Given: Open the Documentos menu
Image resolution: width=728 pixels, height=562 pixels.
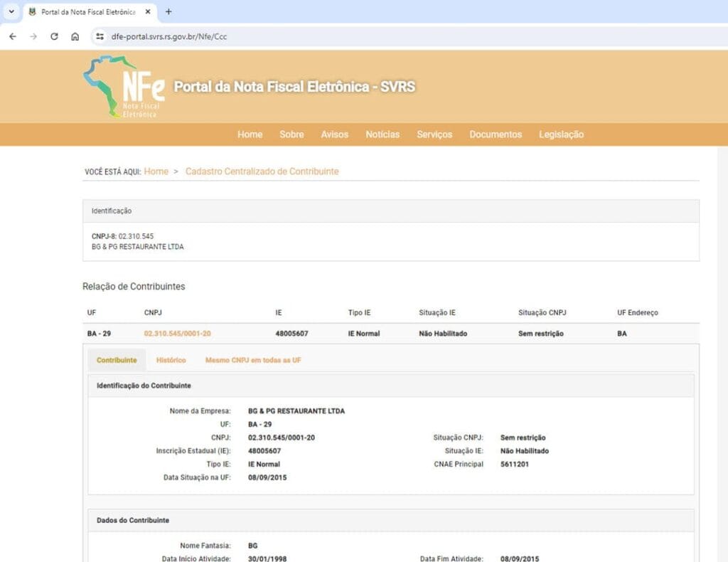Looking at the screenshot, I should [x=495, y=134].
